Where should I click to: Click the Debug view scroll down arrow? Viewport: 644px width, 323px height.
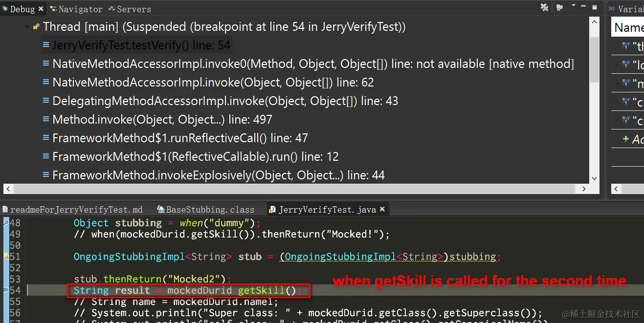click(x=594, y=179)
